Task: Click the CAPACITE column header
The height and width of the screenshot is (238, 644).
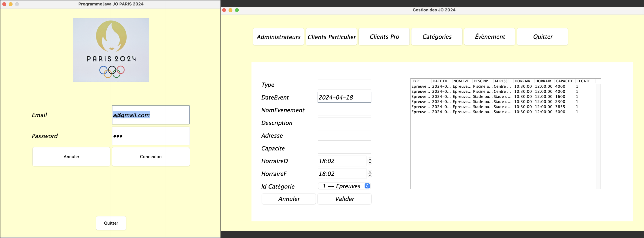Action: pyautogui.click(x=564, y=81)
